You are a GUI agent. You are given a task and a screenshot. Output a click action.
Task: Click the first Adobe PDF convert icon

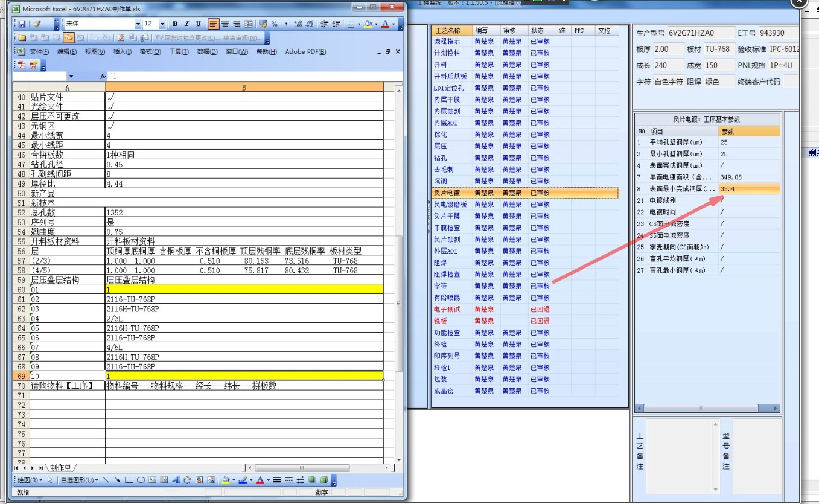(21, 65)
